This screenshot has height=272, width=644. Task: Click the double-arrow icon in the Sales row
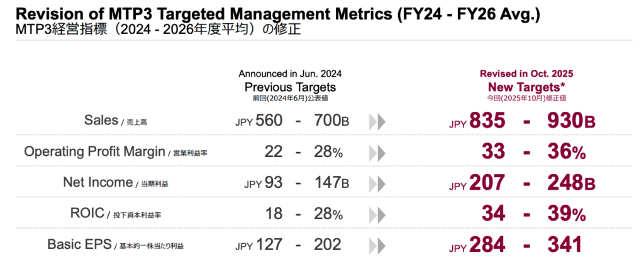pos(377,122)
